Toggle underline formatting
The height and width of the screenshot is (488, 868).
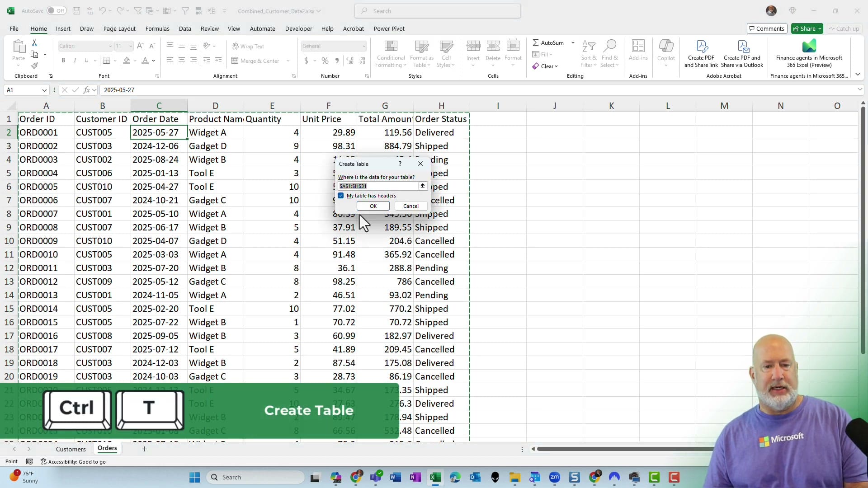[86, 60]
